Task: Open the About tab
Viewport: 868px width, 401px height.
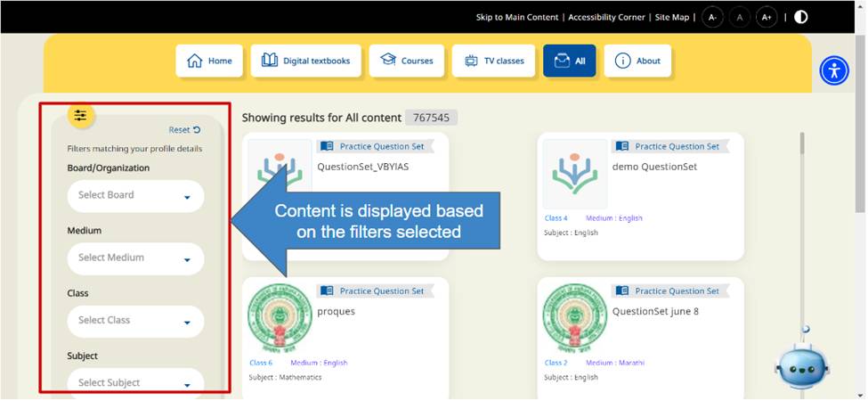Action: (637, 61)
